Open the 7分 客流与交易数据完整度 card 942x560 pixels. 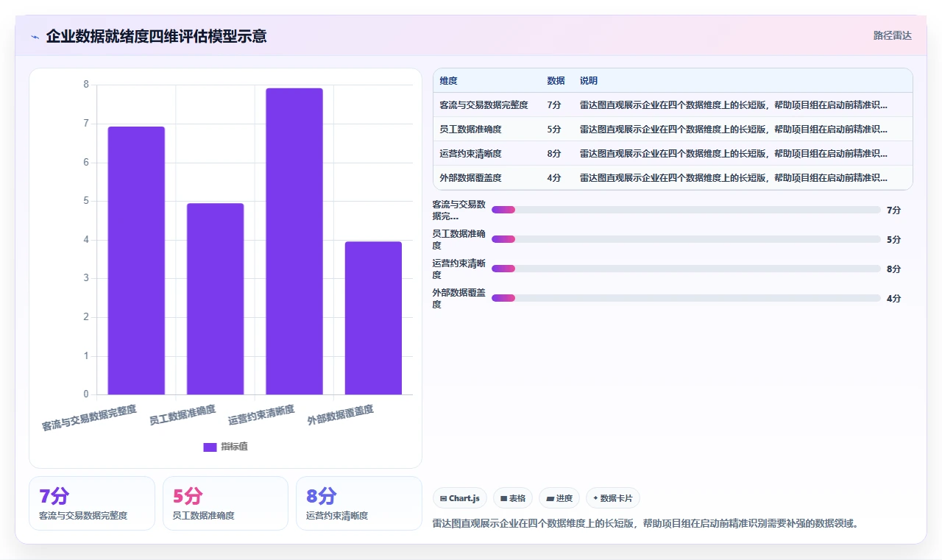tap(92, 503)
